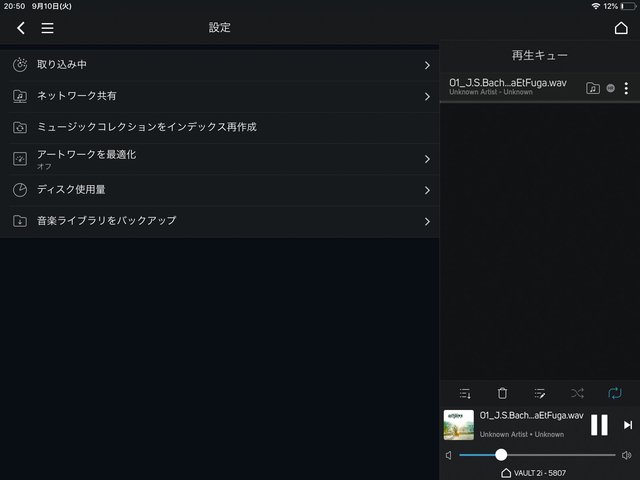Click the artwork optimize icon

click(x=20, y=158)
